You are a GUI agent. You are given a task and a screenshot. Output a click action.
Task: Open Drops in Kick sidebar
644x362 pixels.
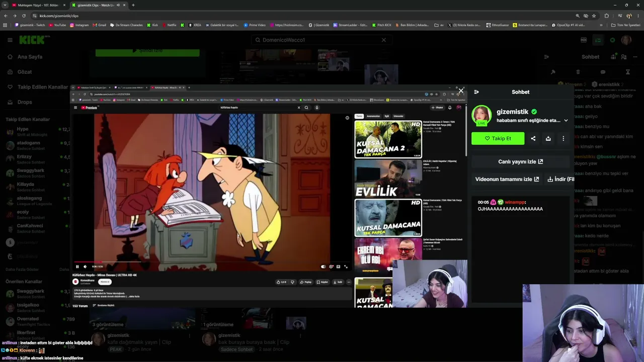(x=25, y=102)
